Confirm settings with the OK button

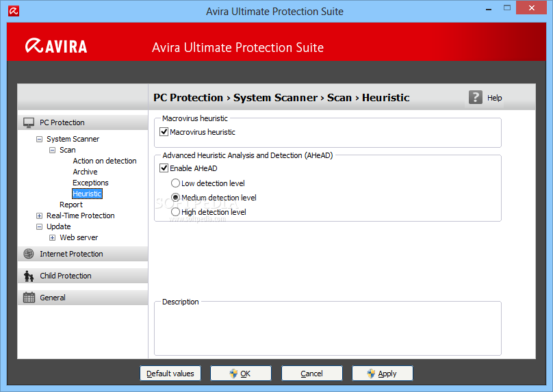click(x=241, y=374)
